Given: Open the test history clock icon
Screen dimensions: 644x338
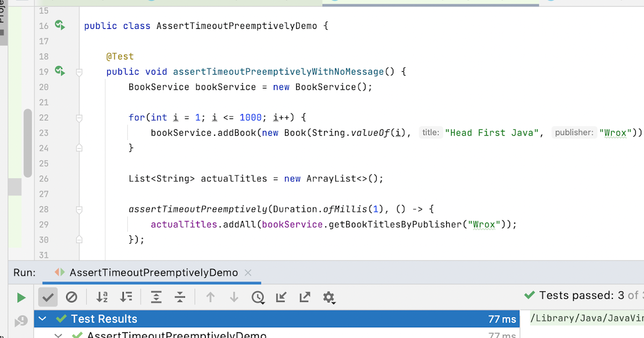Looking at the screenshot, I should [x=258, y=297].
